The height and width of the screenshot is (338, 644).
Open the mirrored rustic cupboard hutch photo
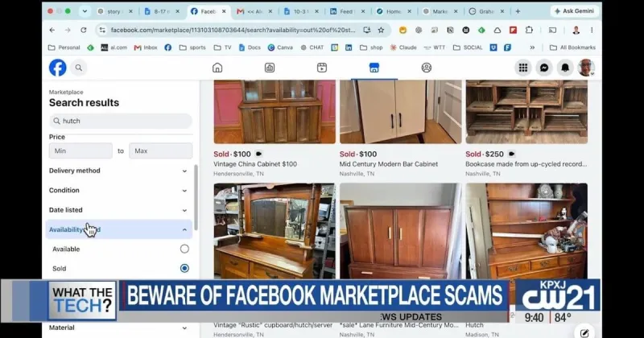(275, 231)
